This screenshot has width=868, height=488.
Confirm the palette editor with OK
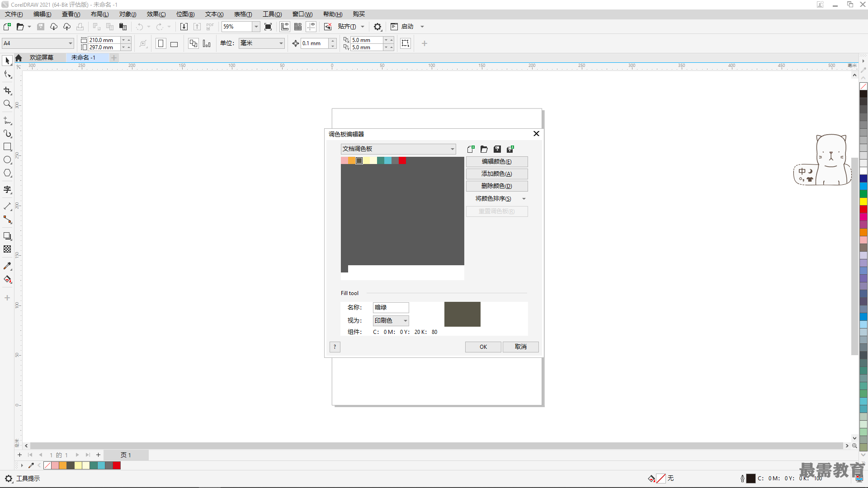pyautogui.click(x=483, y=347)
